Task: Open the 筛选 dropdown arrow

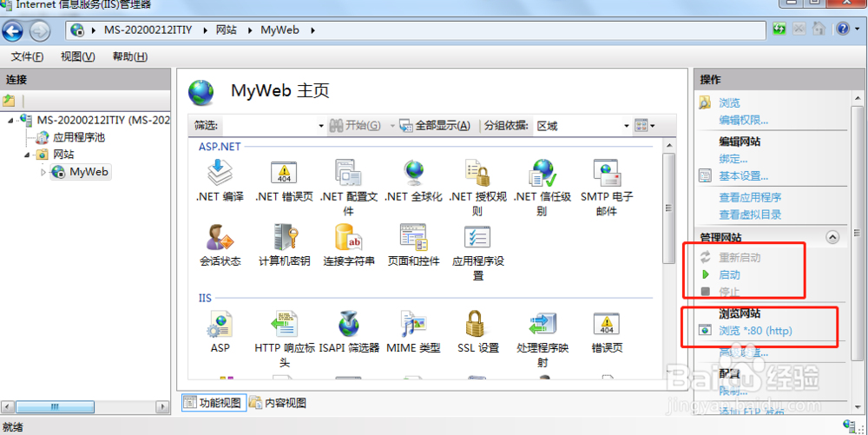Action: (x=321, y=126)
